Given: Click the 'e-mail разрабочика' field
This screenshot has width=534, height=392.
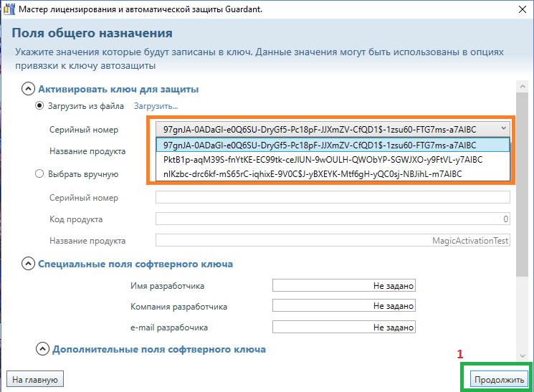Looking at the screenshot, I should pos(343,328).
